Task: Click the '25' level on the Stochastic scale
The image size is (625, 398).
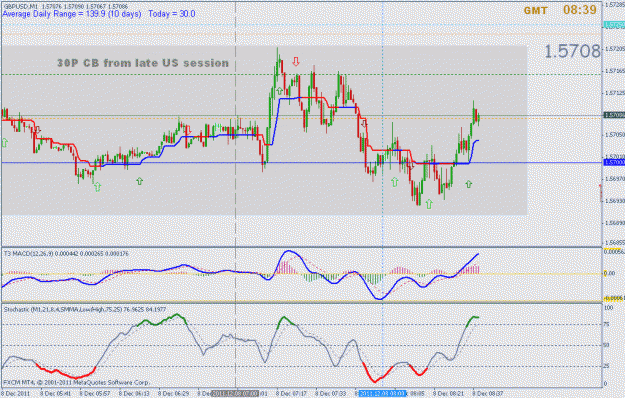Action: pos(607,366)
